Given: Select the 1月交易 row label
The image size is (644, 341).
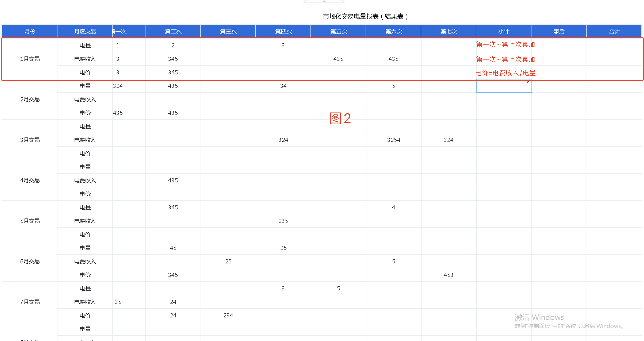Looking at the screenshot, I should (x=30, y=59).
